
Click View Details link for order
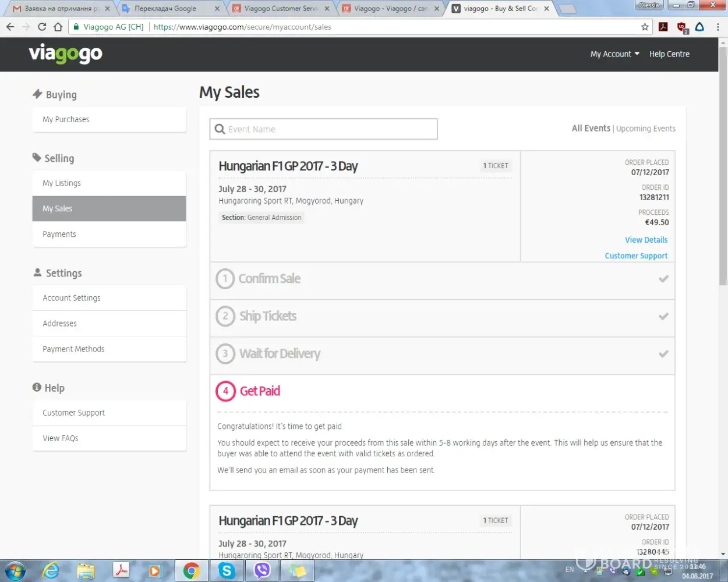pyautogui.click(x=646, y=240)
